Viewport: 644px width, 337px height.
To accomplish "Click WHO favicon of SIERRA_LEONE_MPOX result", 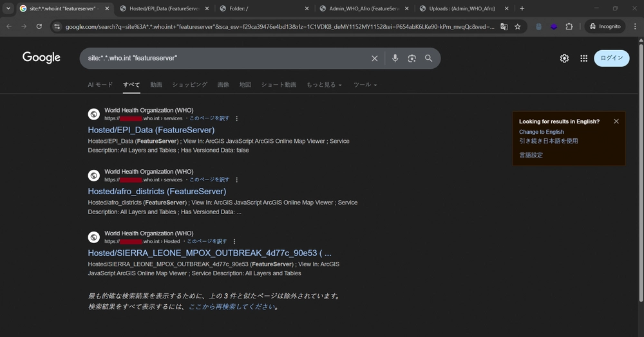I will click(93, 237).
